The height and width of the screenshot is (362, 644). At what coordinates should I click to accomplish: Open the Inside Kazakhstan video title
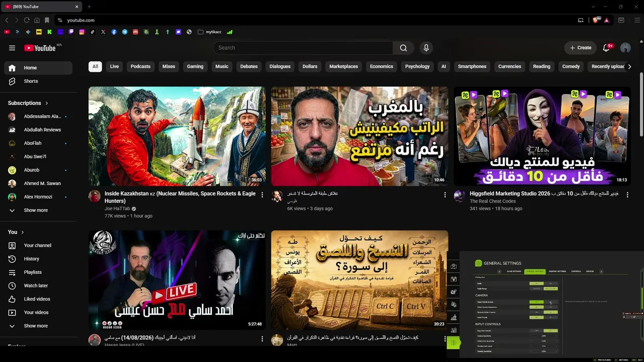click(180, 197)
